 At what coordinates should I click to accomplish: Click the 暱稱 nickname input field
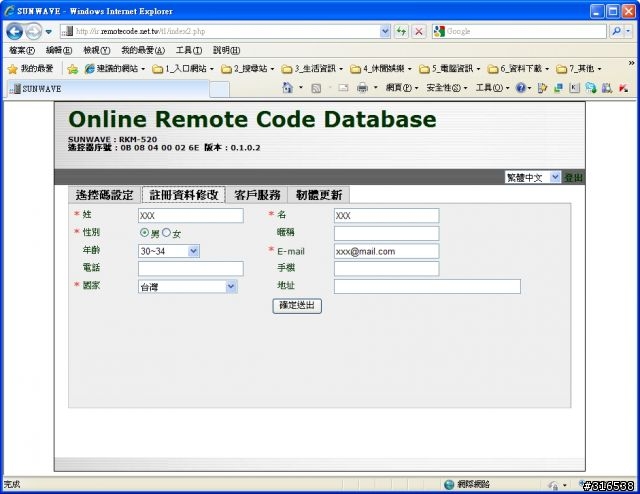387,234
